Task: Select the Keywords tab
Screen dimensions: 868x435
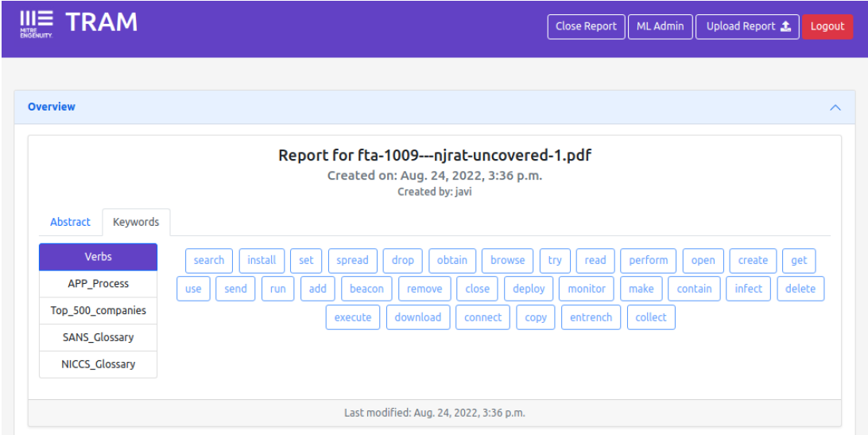Action: pyautogui.click(x=136, y=222)
